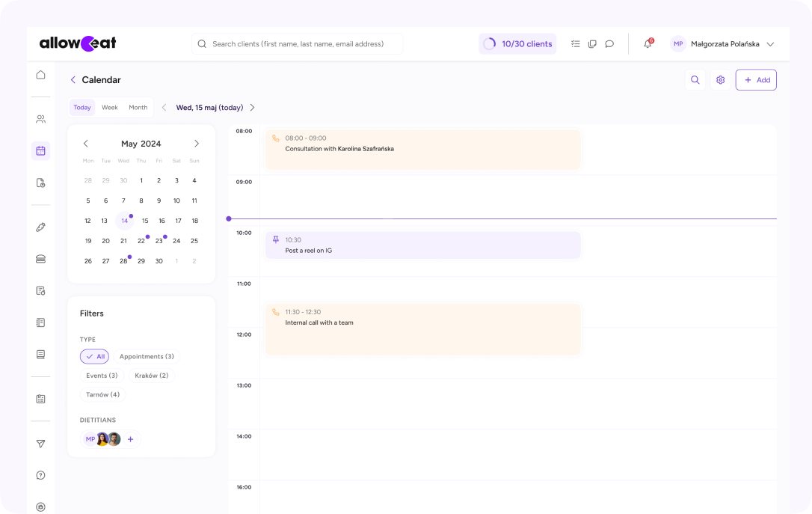The width and height of the screenshot is (812, 514).
Task: Go to next day arrow
Action: click(x=252, y=107)
